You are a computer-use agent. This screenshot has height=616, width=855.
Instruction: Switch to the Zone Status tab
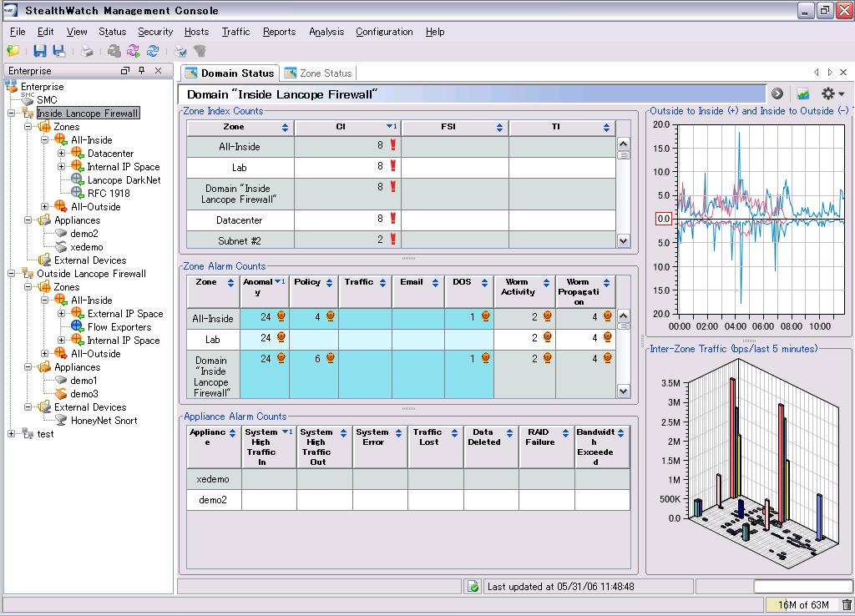318,73
